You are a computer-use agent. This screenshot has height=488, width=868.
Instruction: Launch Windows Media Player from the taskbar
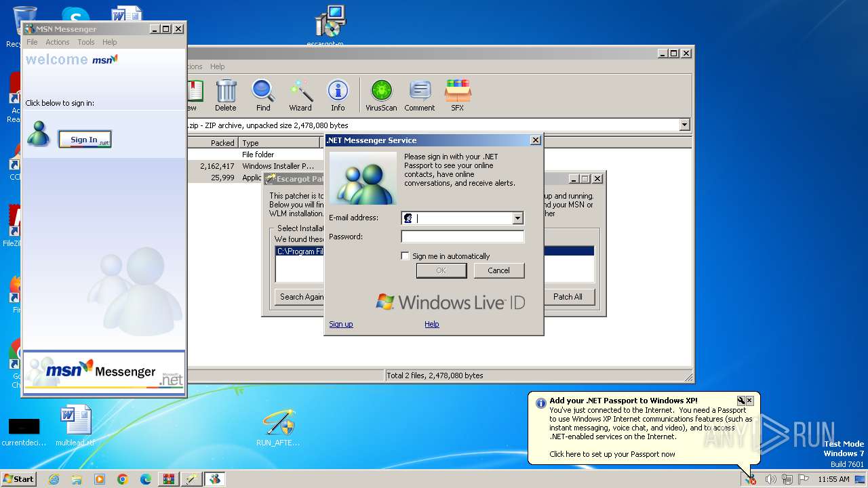pos(100,479)
